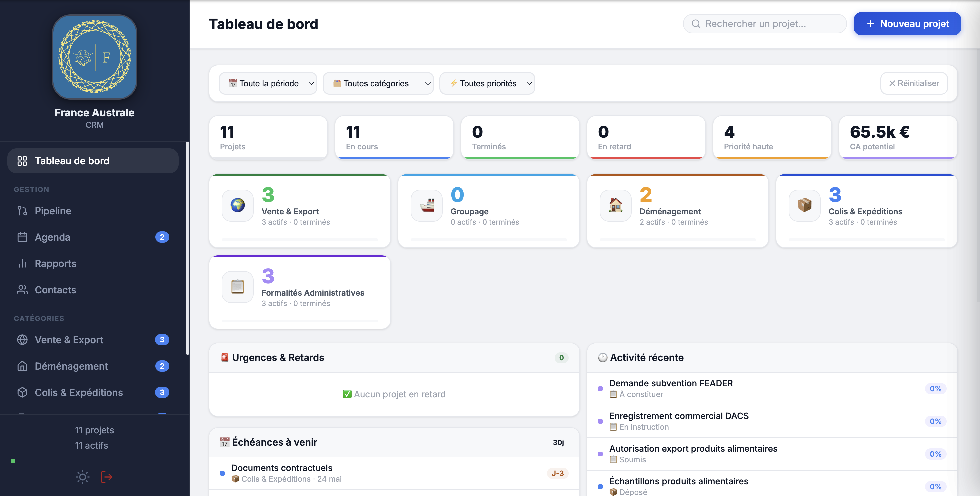980x496 pixels.
Task: Select the Vente & Export category in sidebar
Action: click(93, 340)
